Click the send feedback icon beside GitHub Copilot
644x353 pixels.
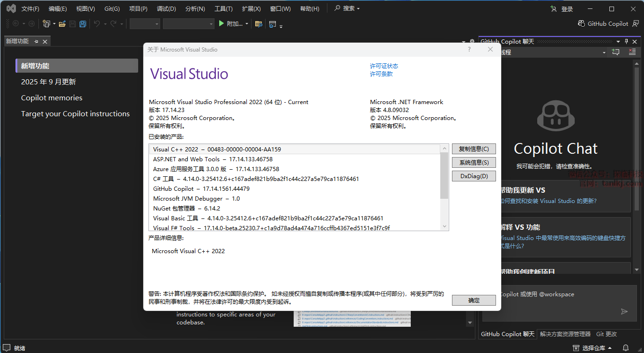636,23
